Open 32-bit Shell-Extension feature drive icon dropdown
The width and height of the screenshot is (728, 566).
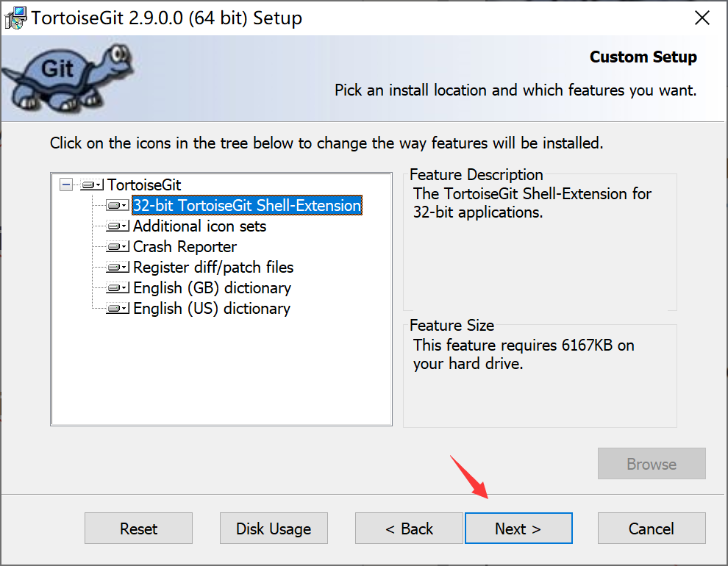coord(118,206)
